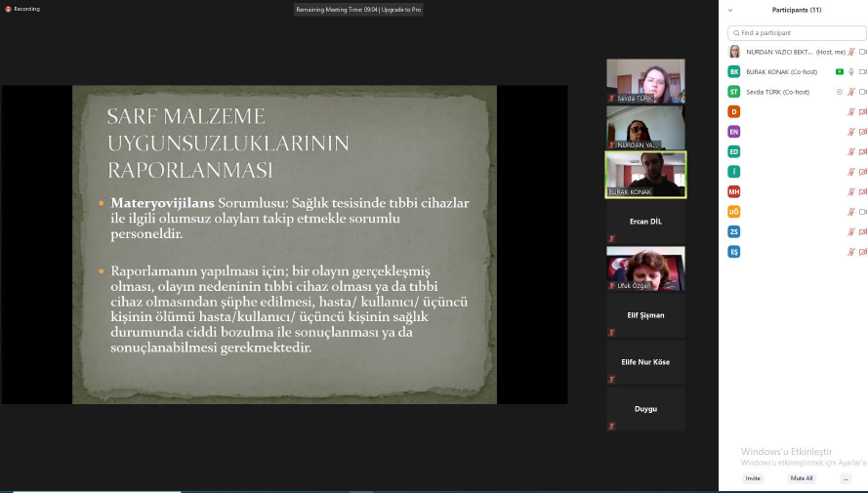Click the Mute All button
Image resolution: width=868 pixels, height=493 pixels.
click(x=802, y=478)
